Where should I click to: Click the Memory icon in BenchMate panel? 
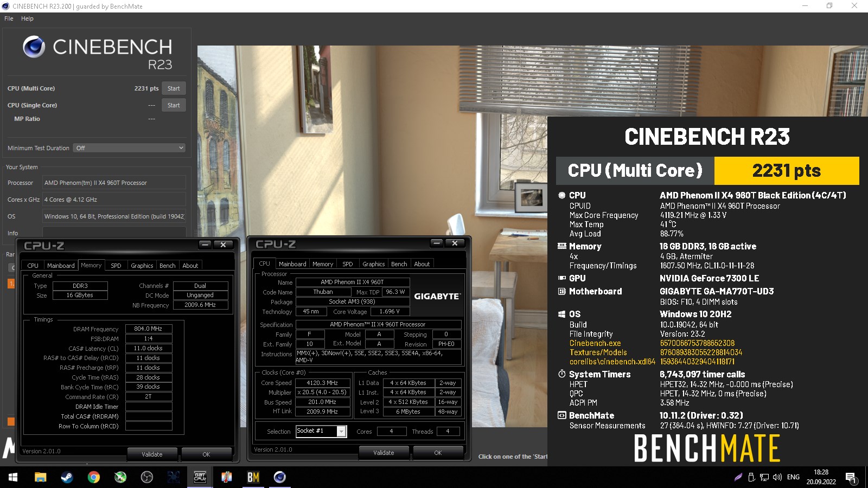(x=562, y=246)
